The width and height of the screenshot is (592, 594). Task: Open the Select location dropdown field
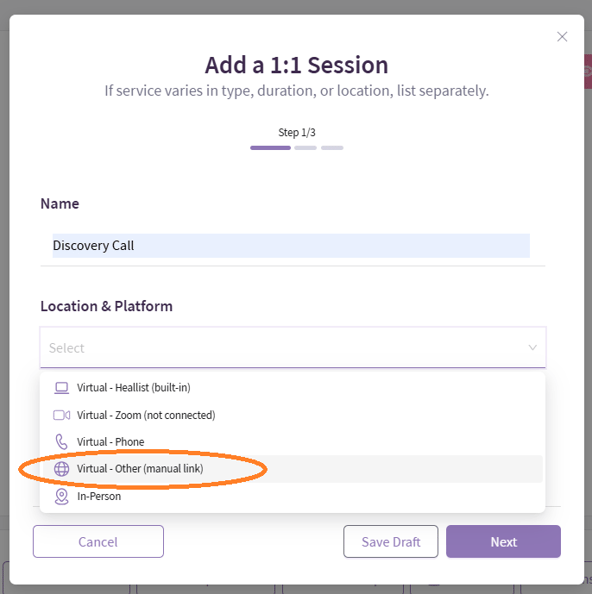click(293, 347)
